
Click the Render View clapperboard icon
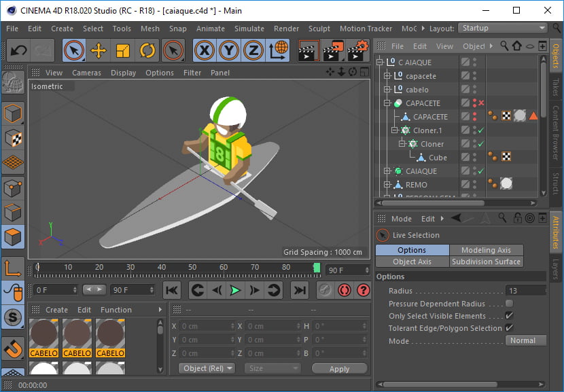point(309,50)
